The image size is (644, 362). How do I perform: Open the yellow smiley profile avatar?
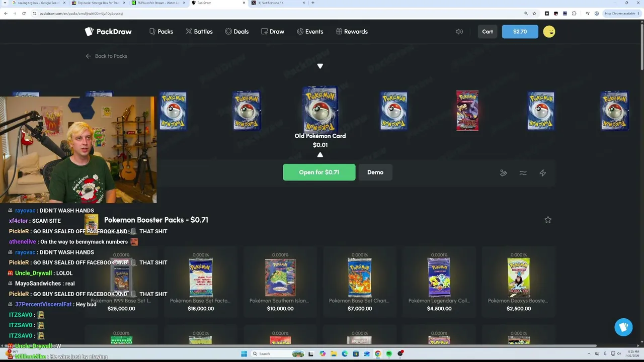pyautogui.click(x=549, y=32)
